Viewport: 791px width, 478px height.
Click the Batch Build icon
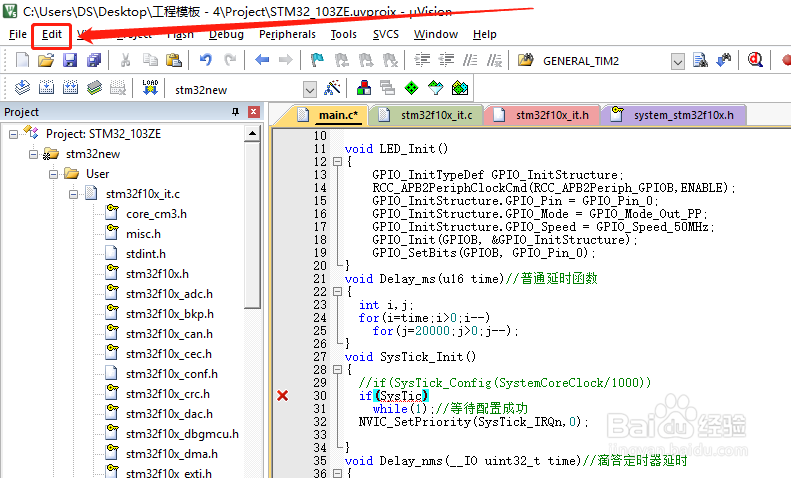coord(94,88)
